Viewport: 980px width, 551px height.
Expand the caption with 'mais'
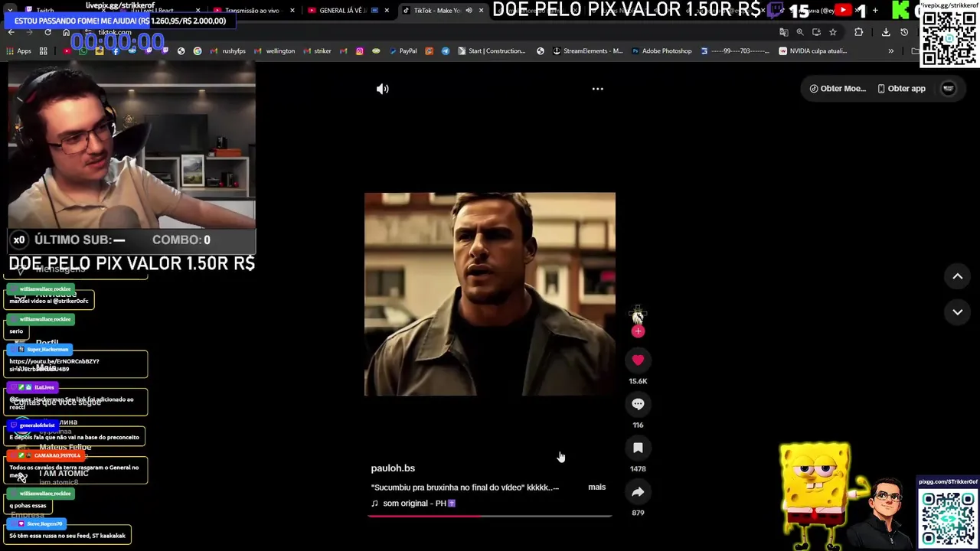tap(596, 487)
